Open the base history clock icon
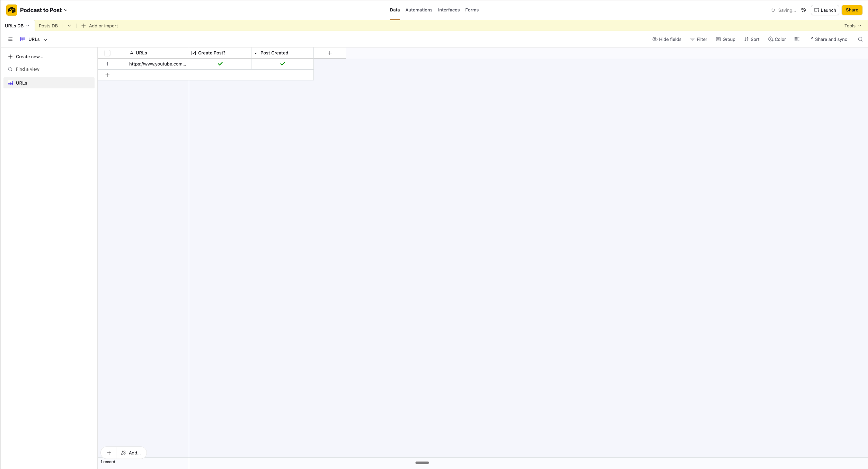 tap(804, 10)
